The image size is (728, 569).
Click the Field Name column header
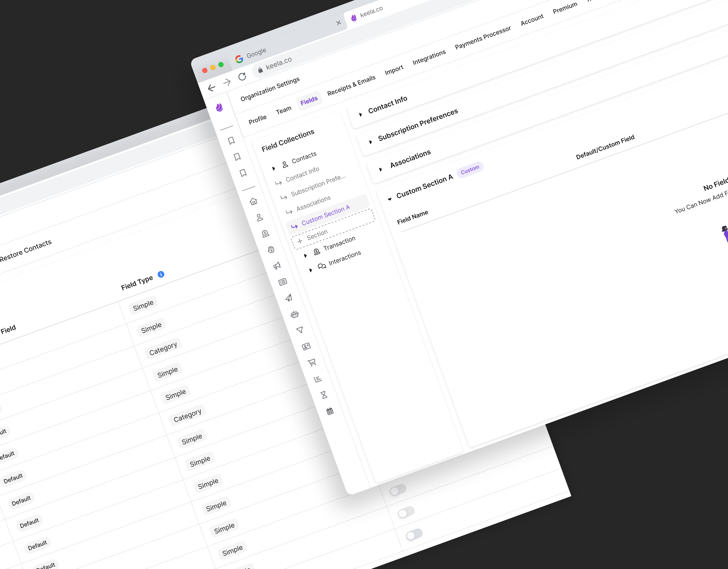click(x=413, y=217)
